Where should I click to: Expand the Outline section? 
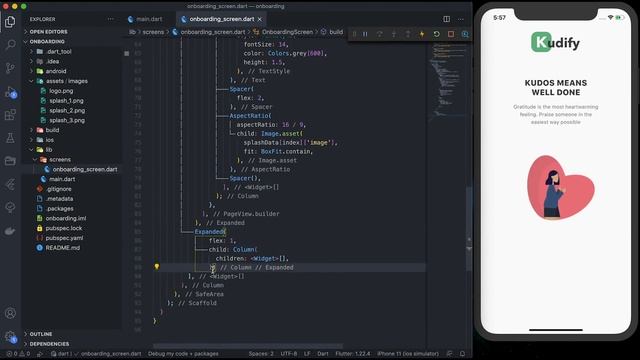point(41,334)
